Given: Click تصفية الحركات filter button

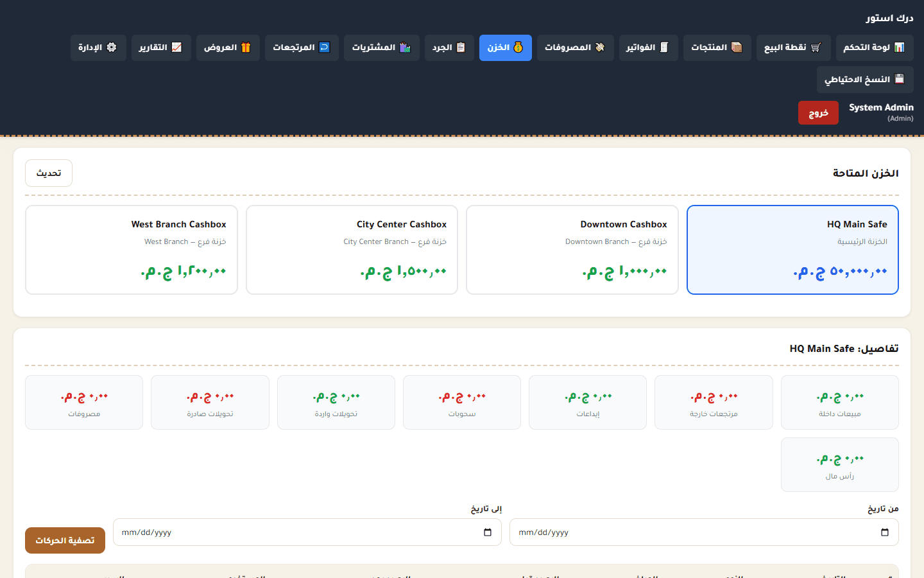Looking at the screenshot, I should tap(65, 541).
